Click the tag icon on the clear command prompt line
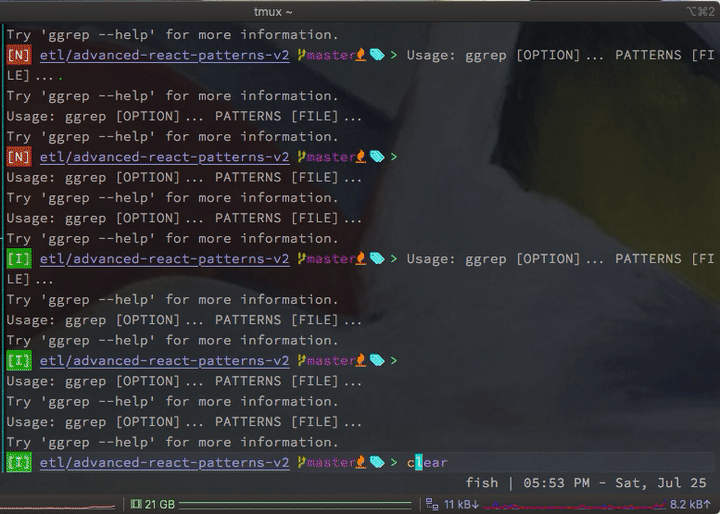Viewport: 720px width, 514px height. point(377,462)
